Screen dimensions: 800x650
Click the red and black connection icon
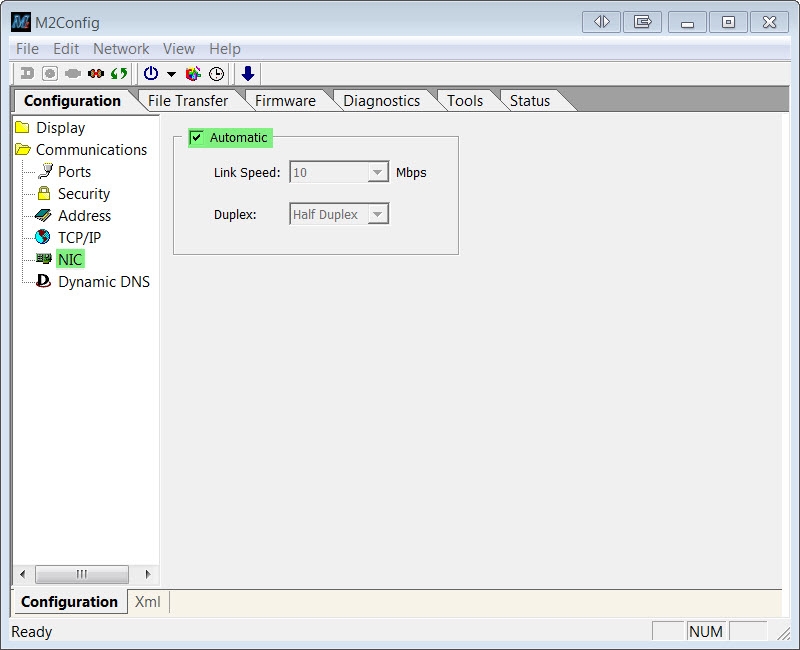tap(96, 73)
